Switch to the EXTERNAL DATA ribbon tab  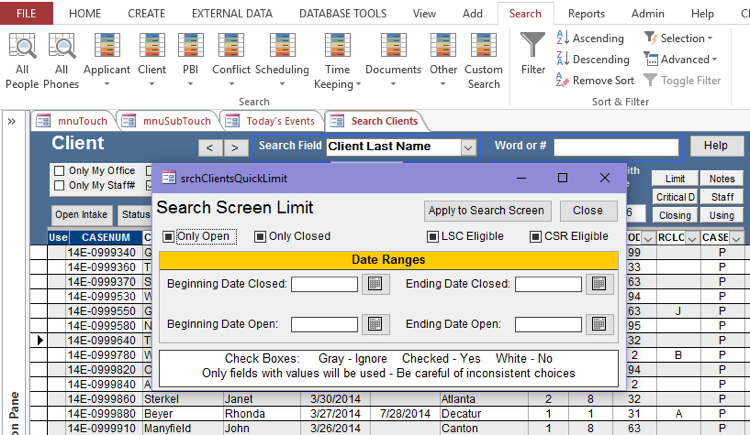tap(232, 13)
